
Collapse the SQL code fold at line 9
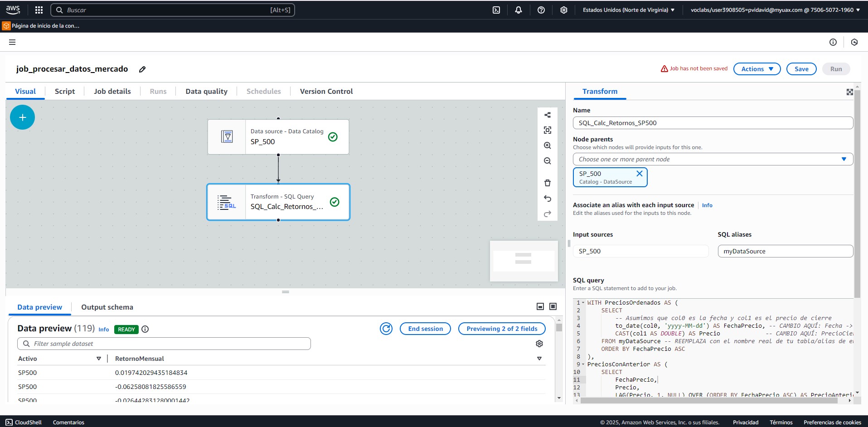[583, 364]
